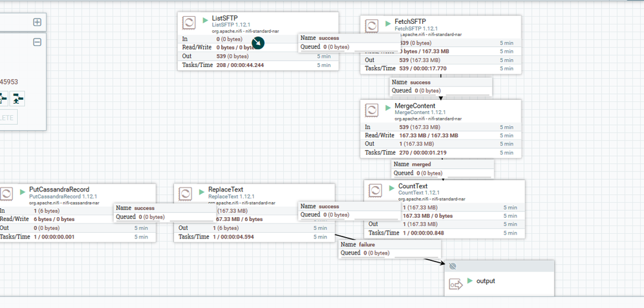
Task: Click the running status arrow of FetchSFTP
Action: click(388, 23)
